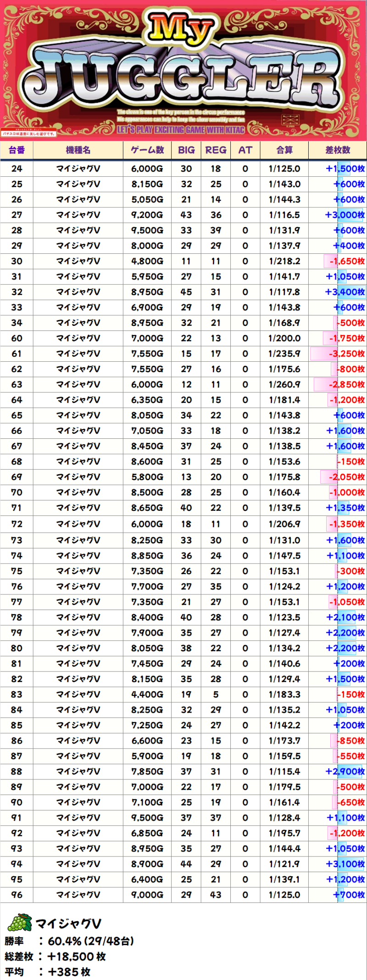
Task: Select the 合算 column header
Action: pos(284,150)
